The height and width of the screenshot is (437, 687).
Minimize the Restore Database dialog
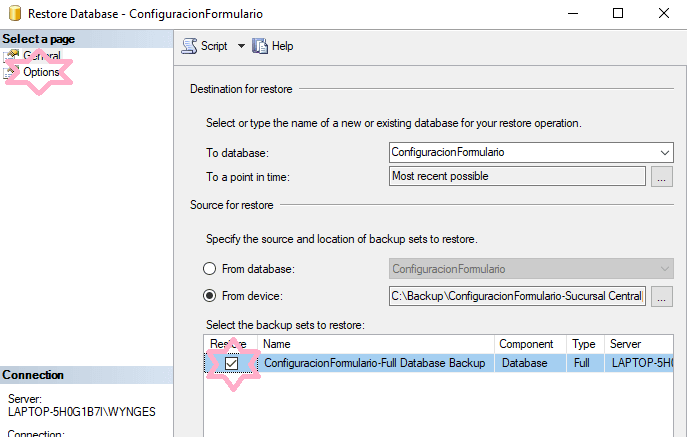572,13
